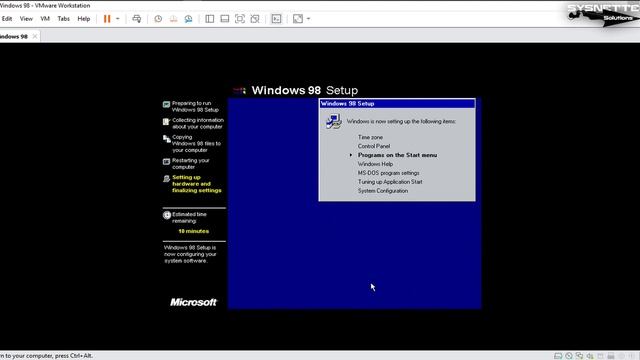Toggle the library sidebar view

click(210, 19)
